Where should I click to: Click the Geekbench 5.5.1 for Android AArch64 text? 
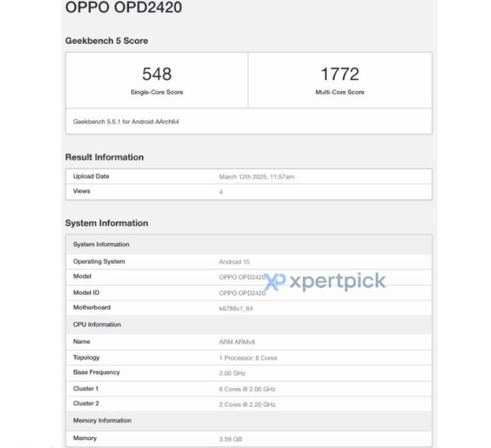pyautogui.click(x=126, y=122)
